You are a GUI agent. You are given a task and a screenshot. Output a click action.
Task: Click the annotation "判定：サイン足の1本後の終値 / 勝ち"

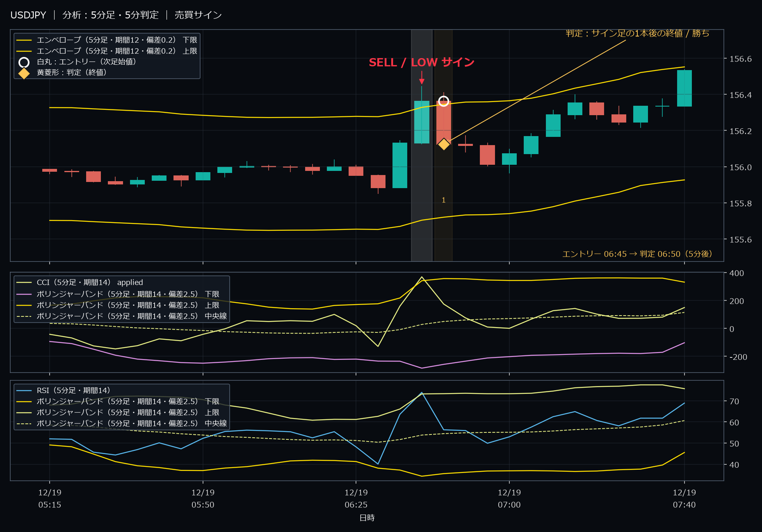[x=637, y=33]
